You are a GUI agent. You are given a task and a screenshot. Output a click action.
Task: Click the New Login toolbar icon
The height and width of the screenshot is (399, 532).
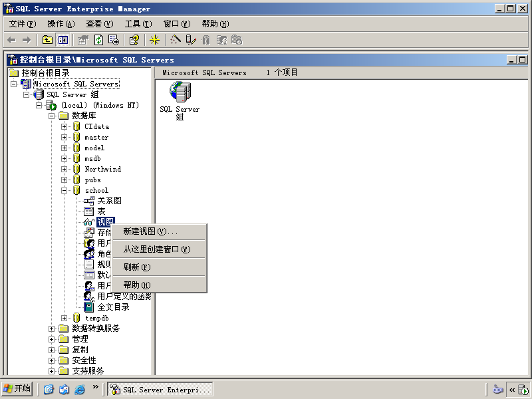(x=222, y=40)
